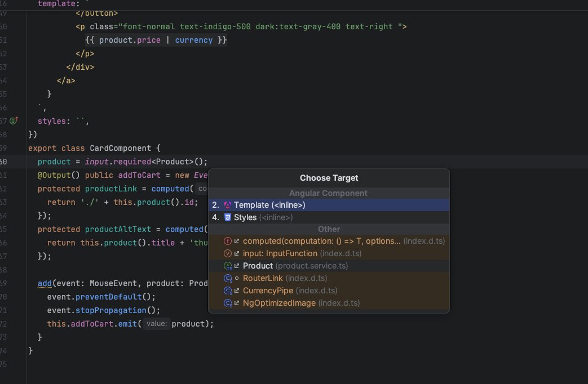
Task: Choose NgOptimizedImage (index.d.ts) entry
Action: click(x=329, y=303)
